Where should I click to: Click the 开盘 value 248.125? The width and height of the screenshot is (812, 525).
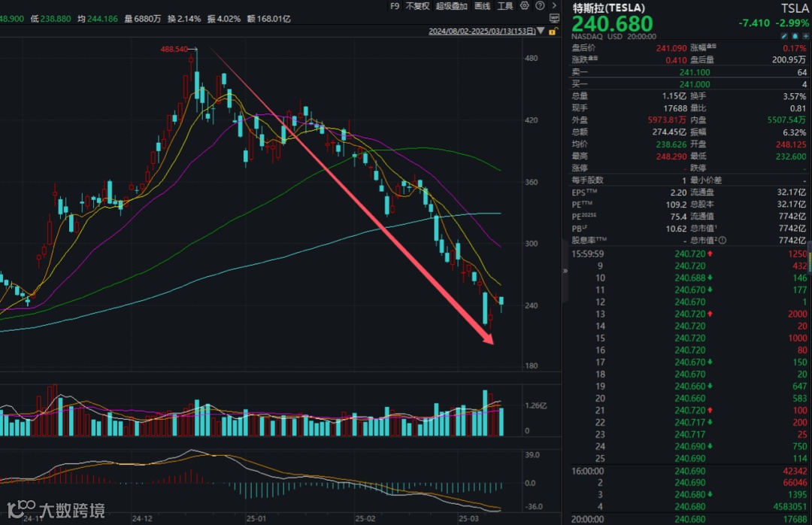791,144
